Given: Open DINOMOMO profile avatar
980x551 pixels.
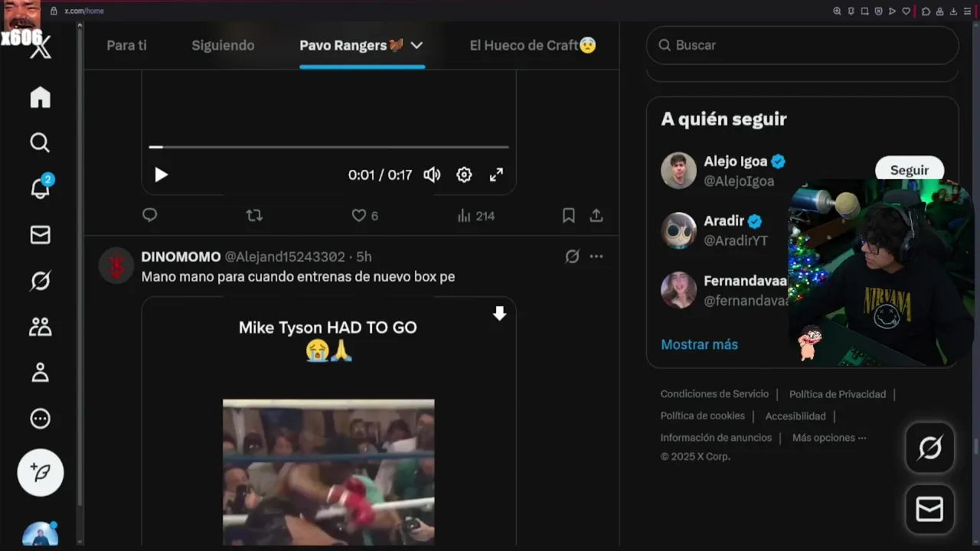Looking at the screenshot, I should (x=116, y=266).
